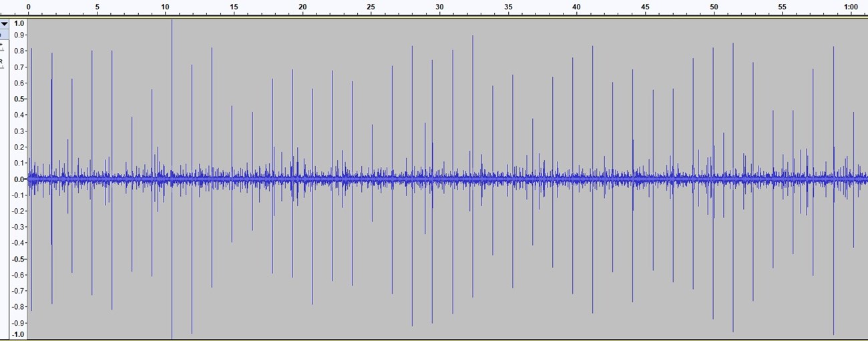
Task: Click the 0.2 amplitude scale label
Action: [19, 147]
